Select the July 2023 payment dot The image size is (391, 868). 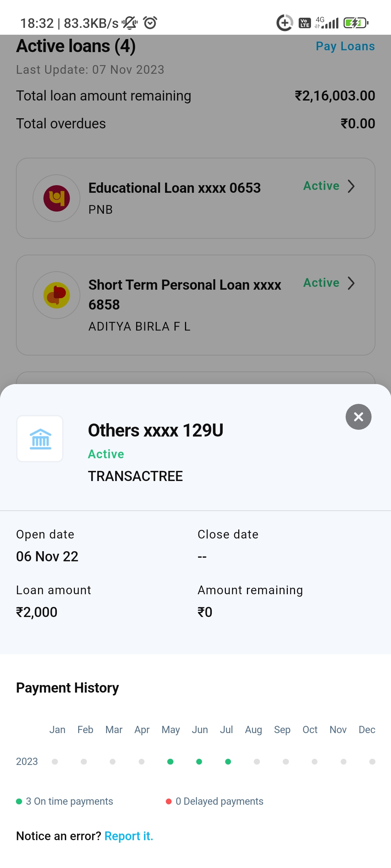point(228,762)
